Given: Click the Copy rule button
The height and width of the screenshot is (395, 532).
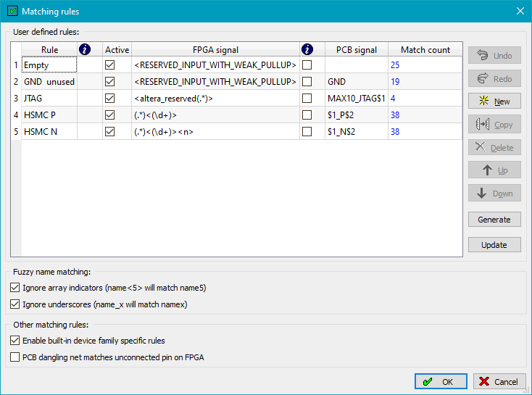Looking at the screenshot, I should click(494, 125).
